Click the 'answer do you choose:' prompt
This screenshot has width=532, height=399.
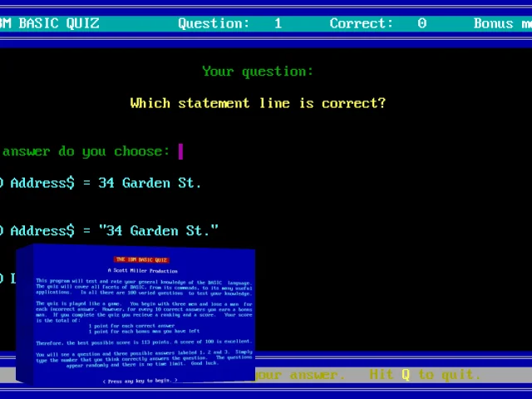[86, 151]
